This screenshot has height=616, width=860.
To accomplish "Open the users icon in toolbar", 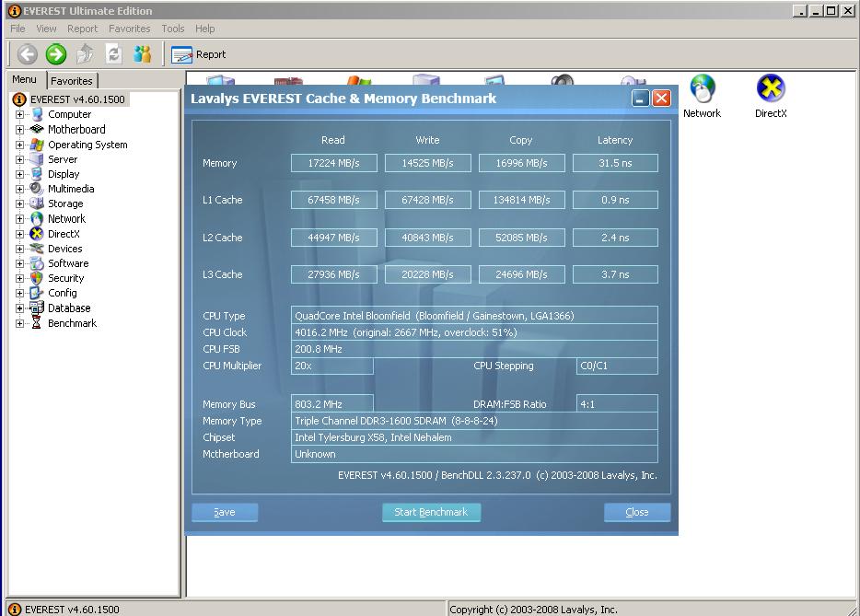I will click(x=142, y=54).
